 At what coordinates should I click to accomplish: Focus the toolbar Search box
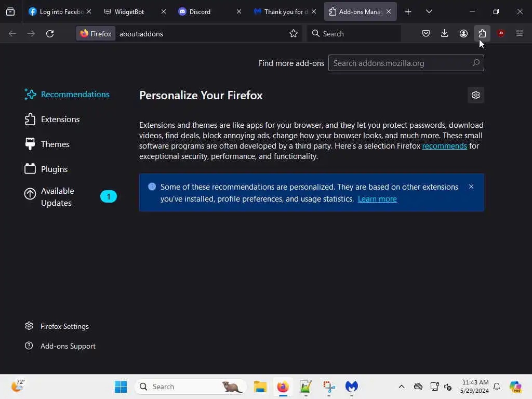(354, 34)
